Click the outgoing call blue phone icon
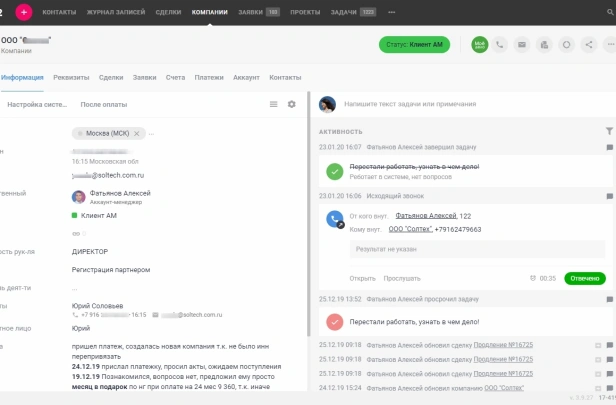Screen dimensions: 616x405 point(335,220)
